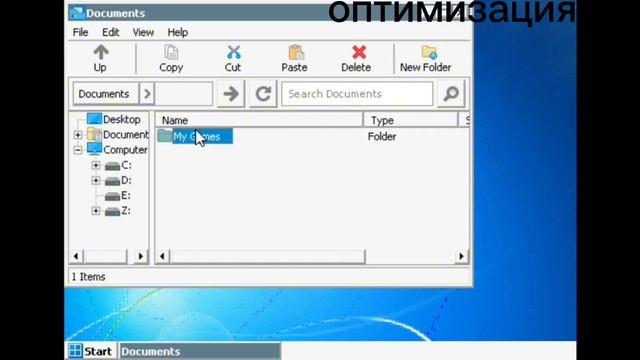This screenshot has height=360, width=640.
Task: Select the C: drive icon
Action: 112,166
